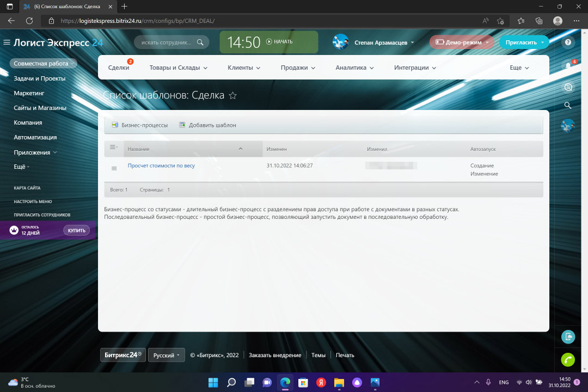Click the employee search field

166,42
